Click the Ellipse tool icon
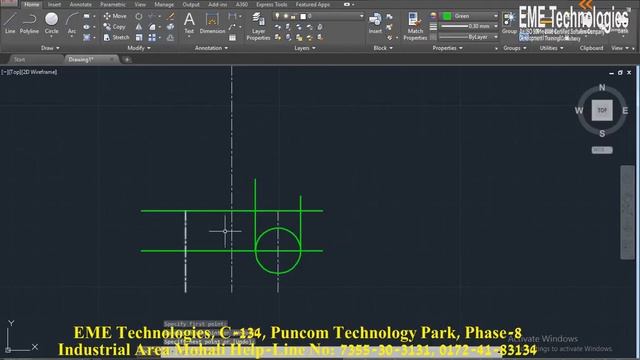 point(87,27)
